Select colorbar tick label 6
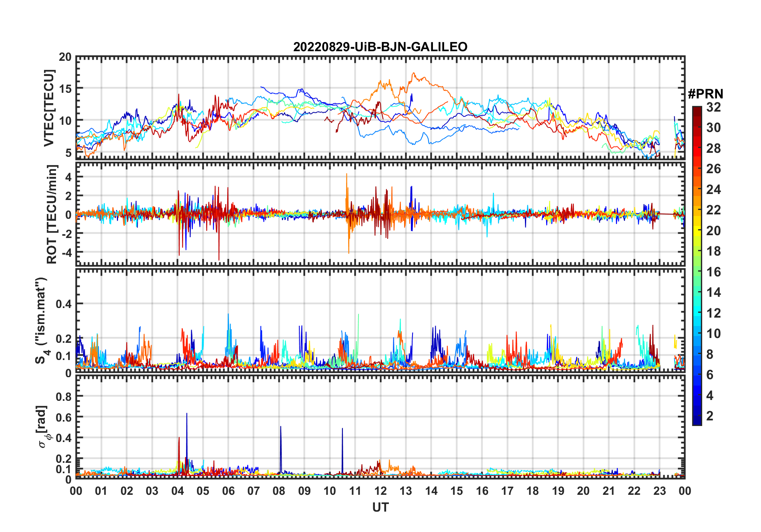 click(x=710, y=375)
